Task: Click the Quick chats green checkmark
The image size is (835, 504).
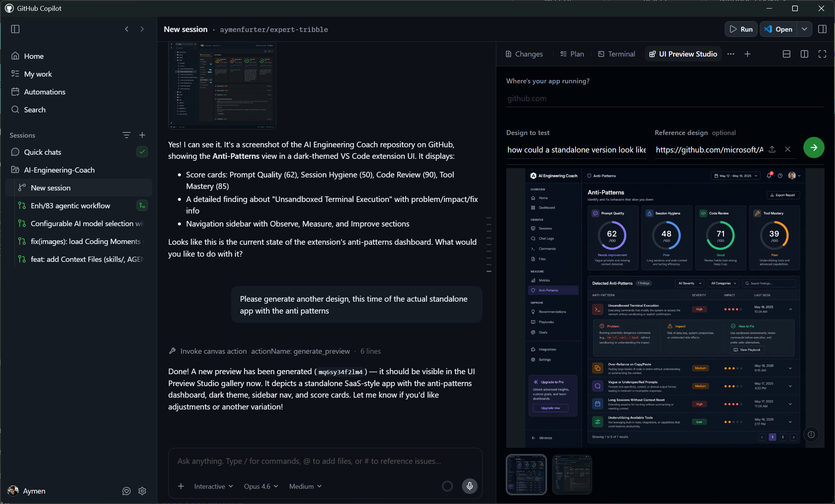Action: coord(142,152)
